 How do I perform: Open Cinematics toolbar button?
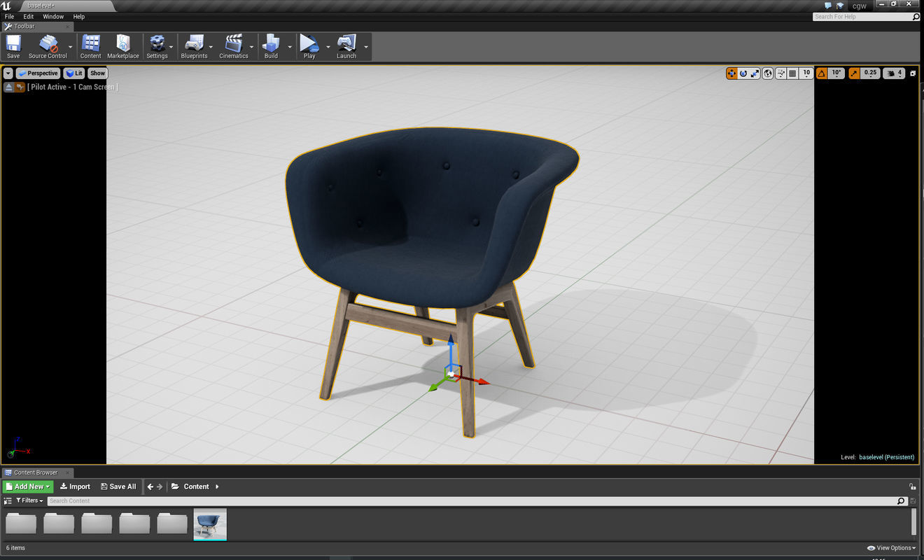point(234,46)
